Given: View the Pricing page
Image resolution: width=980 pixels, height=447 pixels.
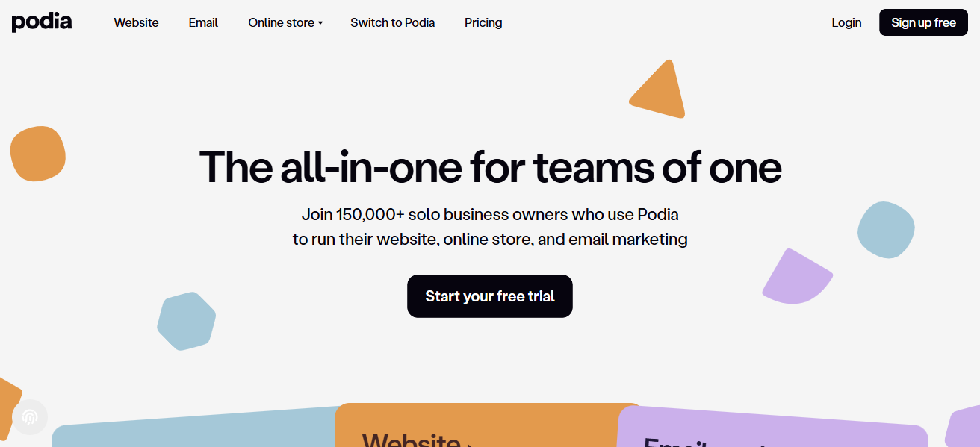Looking at the screenshot, I should (483, 22).
